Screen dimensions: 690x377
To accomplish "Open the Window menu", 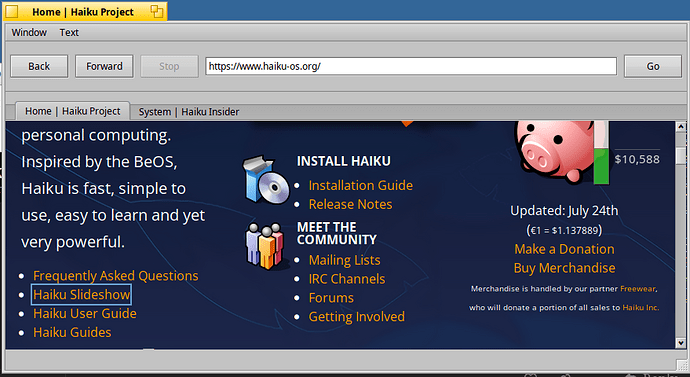I will [x=29, y=33].
